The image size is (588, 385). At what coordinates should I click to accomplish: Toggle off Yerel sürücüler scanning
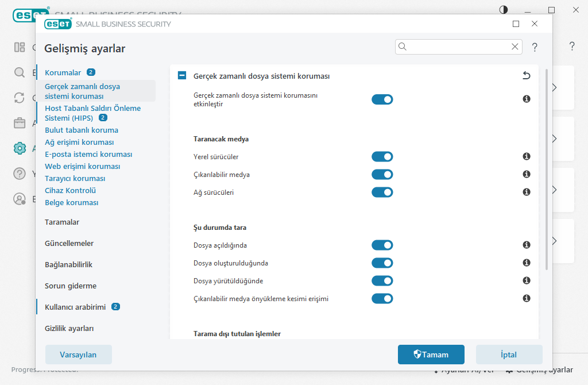(x=382, y=156)
